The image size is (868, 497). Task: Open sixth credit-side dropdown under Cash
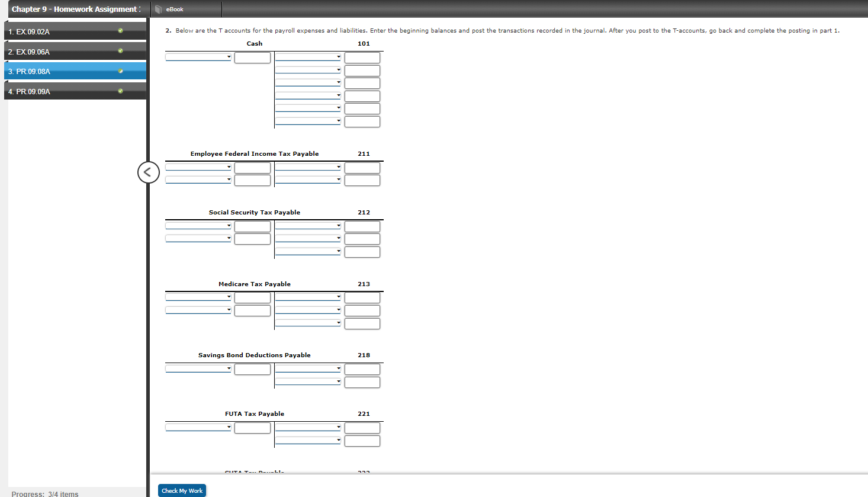click(308, 121)
